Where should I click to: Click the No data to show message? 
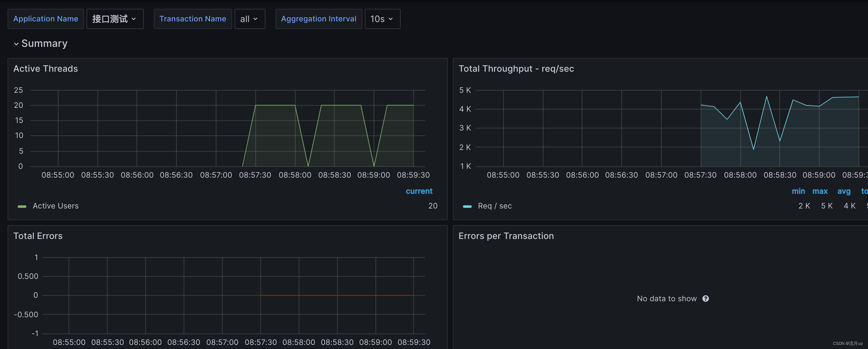666,298
